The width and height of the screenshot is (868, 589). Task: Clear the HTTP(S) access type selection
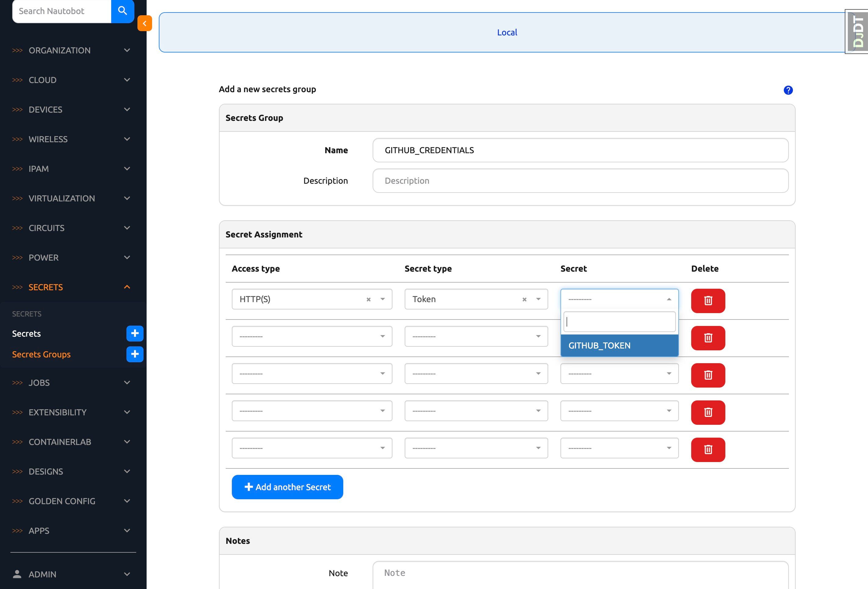(368, 299)
